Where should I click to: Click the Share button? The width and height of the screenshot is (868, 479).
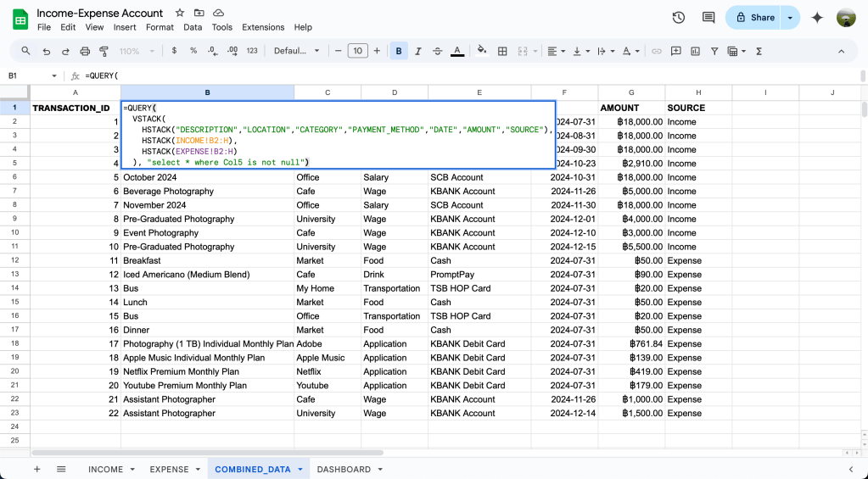(753, 17)
